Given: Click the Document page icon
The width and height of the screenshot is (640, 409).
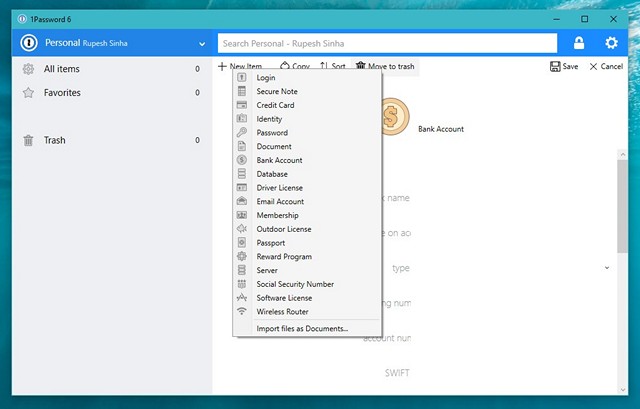Looking at the screenshot, I should point(242,146).
